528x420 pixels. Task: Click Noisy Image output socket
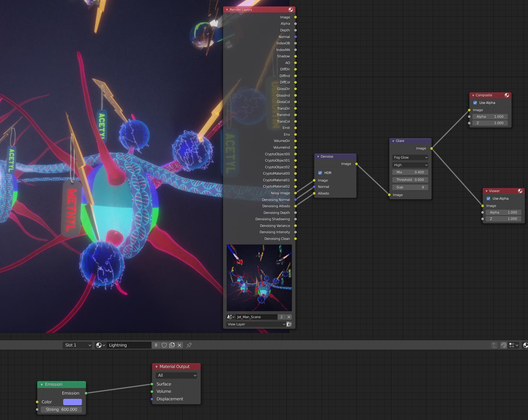tap(295, 193)
